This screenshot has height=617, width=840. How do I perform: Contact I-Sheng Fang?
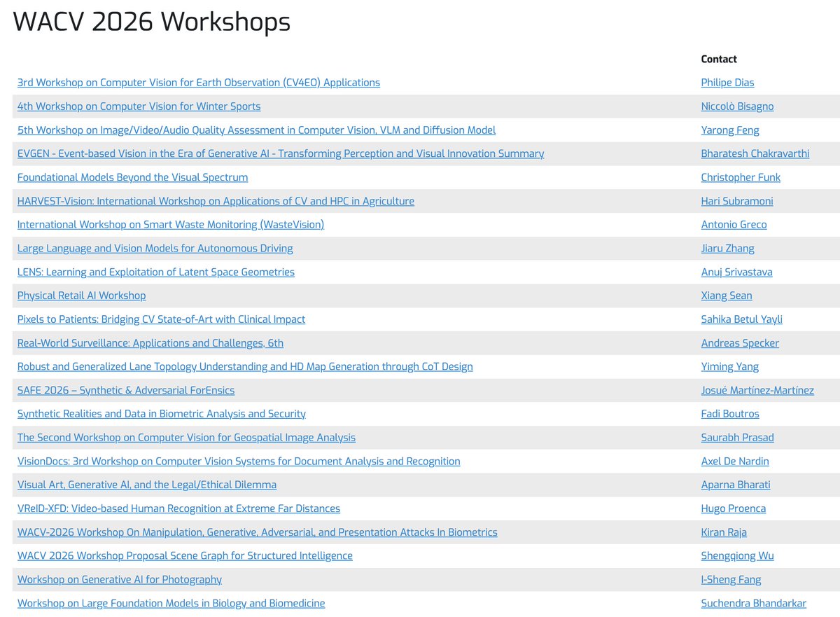(x=731, y=580)
